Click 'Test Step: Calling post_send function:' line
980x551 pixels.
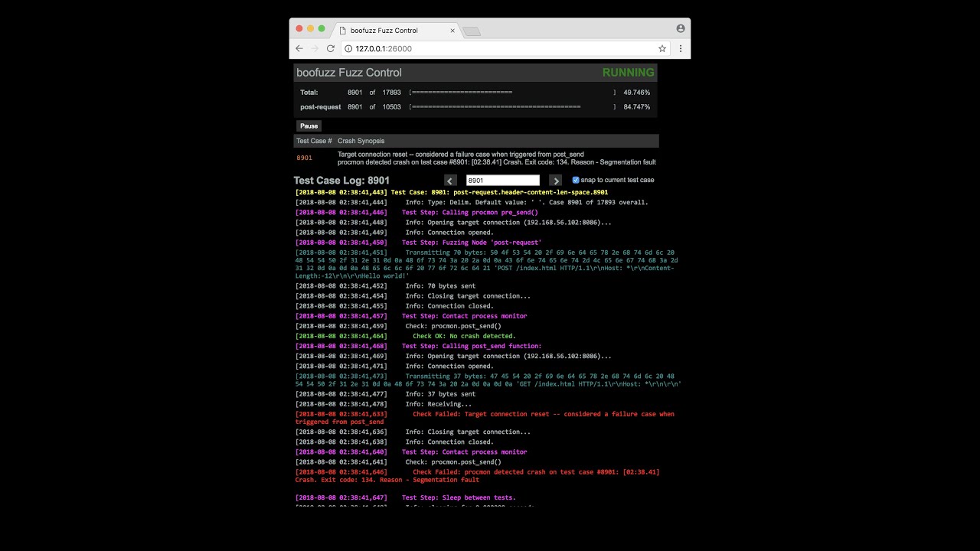click(418, 346)
